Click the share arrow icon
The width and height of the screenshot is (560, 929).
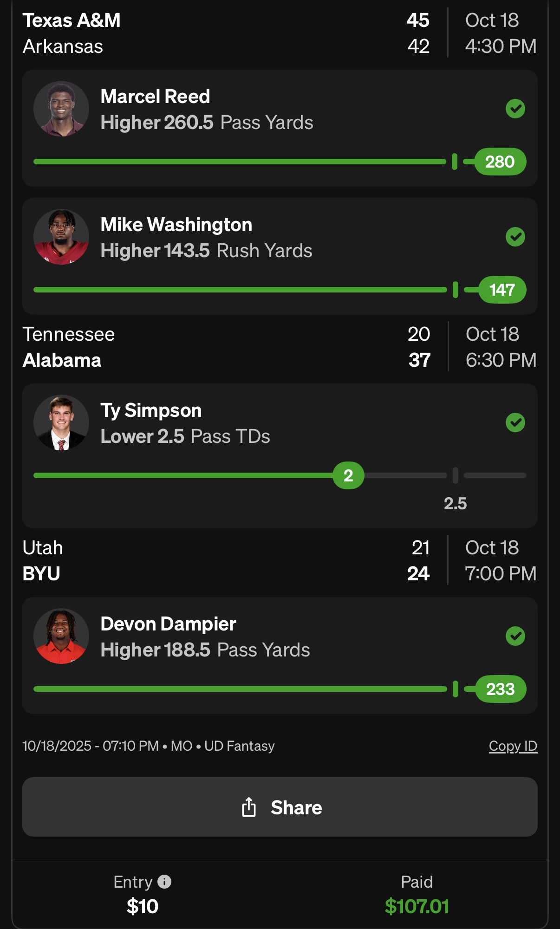249,807
